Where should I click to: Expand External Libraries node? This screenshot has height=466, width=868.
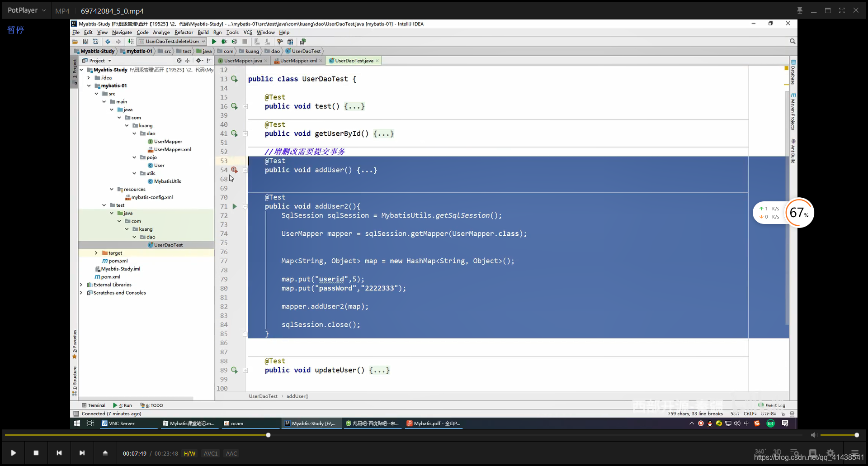pyautogui.click(x=81, y=285)
